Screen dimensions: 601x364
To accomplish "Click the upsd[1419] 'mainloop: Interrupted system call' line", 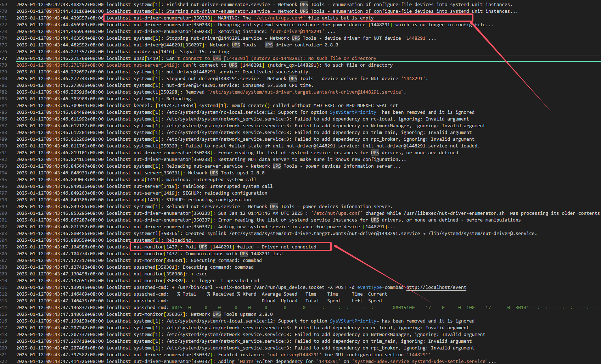I will pyautogui.click(x=136, y=180).
